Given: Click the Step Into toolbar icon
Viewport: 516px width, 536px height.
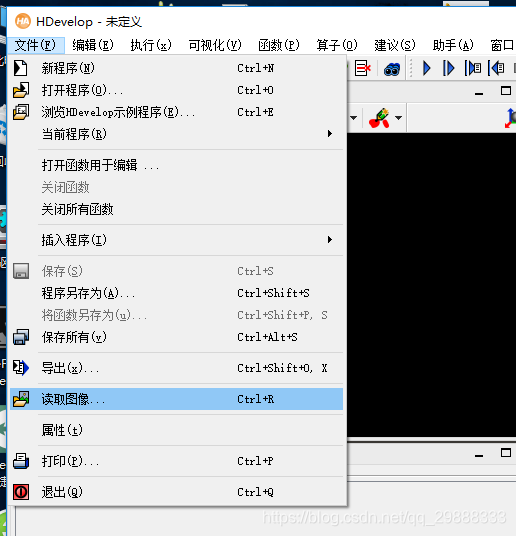Looking at the screenshot, I should click(473, 68).
